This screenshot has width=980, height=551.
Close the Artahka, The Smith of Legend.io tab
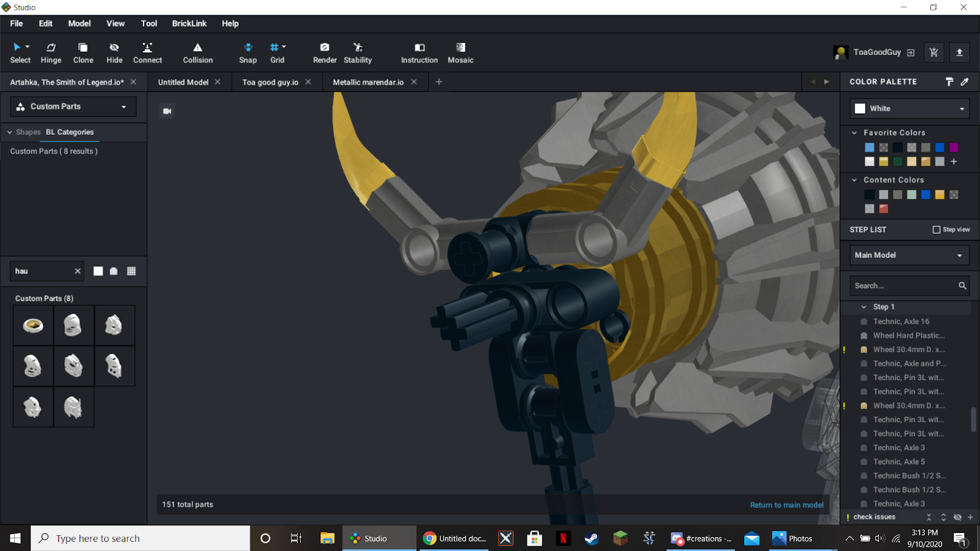click(134, 82)
